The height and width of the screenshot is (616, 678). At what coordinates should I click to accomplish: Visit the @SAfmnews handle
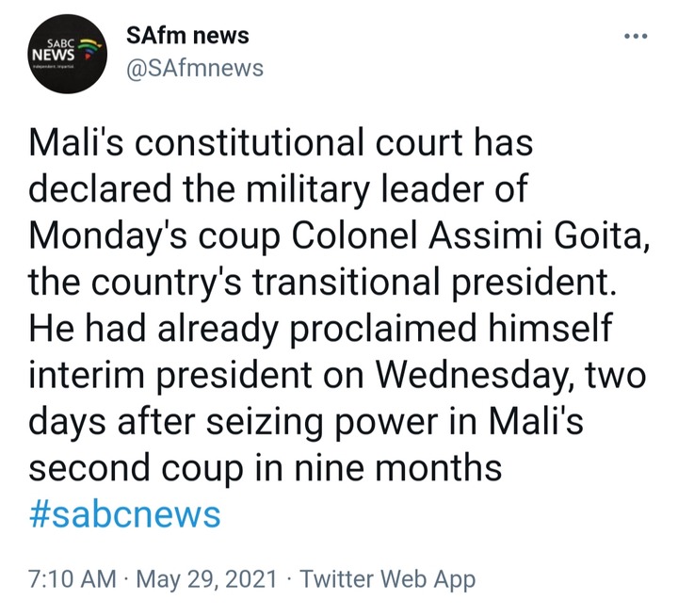click(194, 68)
